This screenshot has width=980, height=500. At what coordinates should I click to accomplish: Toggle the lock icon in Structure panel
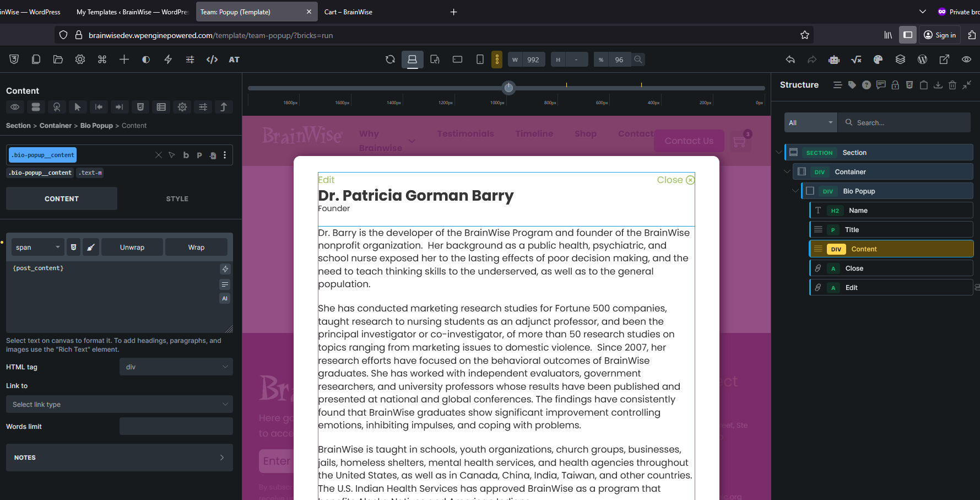[x=895, y=85]
